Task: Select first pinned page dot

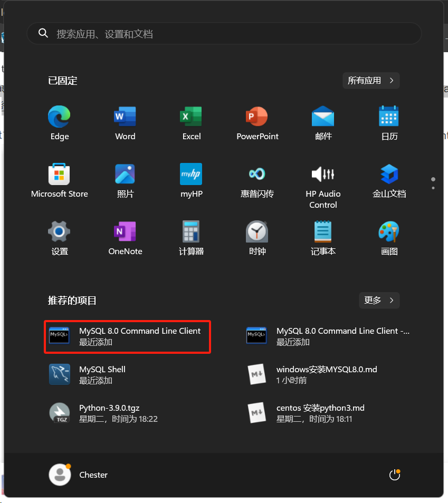Action: click(x=433, y=179)
